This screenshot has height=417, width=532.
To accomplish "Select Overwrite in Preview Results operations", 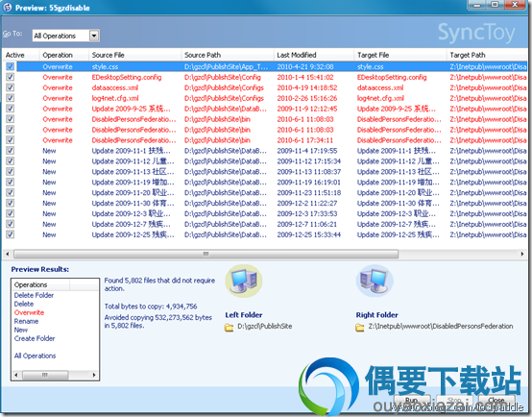I will [x=29, y=312].
